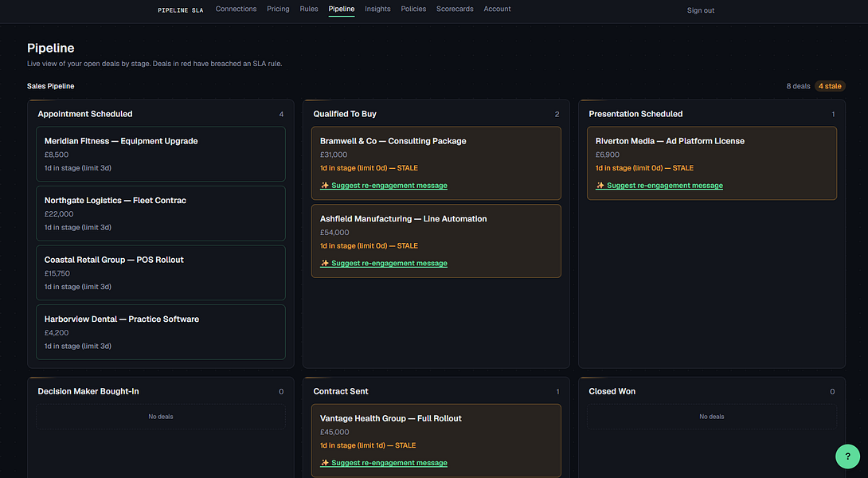Click the Appointment Scheduled column header
This screenshot has width=868, height=478.
point(85,114)
